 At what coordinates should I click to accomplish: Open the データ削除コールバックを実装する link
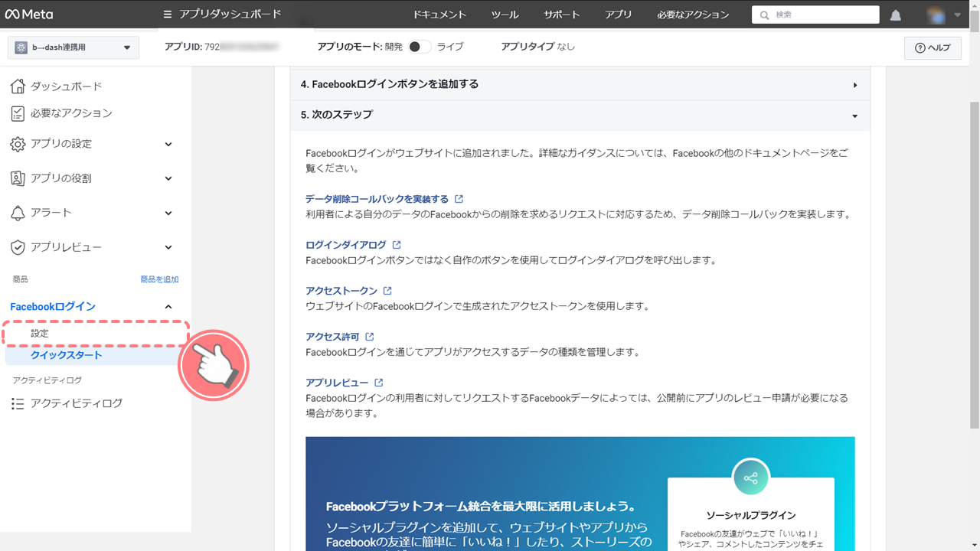click(377, 199)
